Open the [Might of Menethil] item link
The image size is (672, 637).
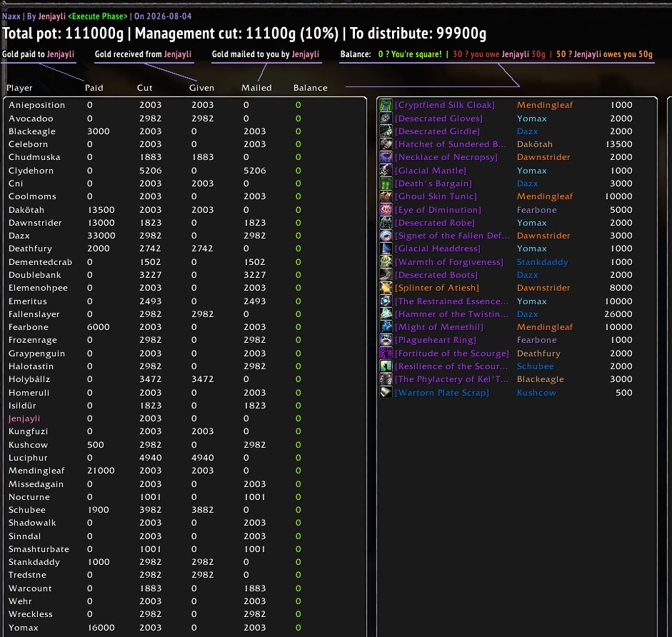pos(439,327)
